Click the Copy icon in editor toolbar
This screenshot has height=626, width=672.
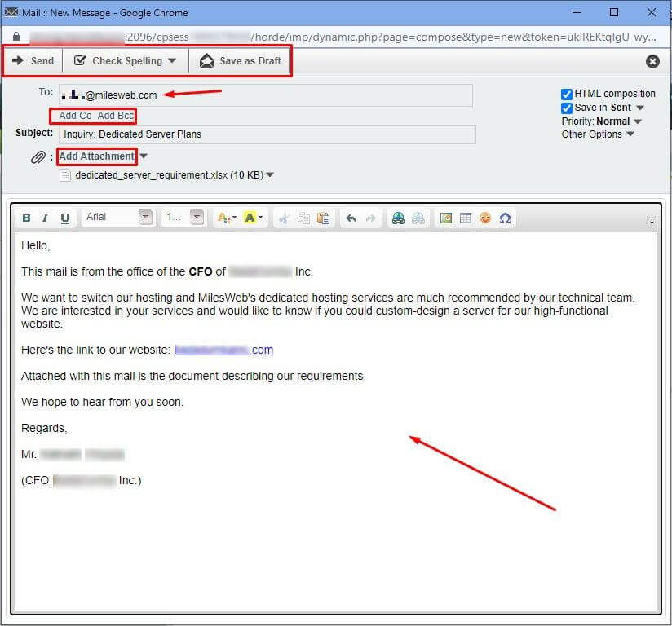pos(303,218)
